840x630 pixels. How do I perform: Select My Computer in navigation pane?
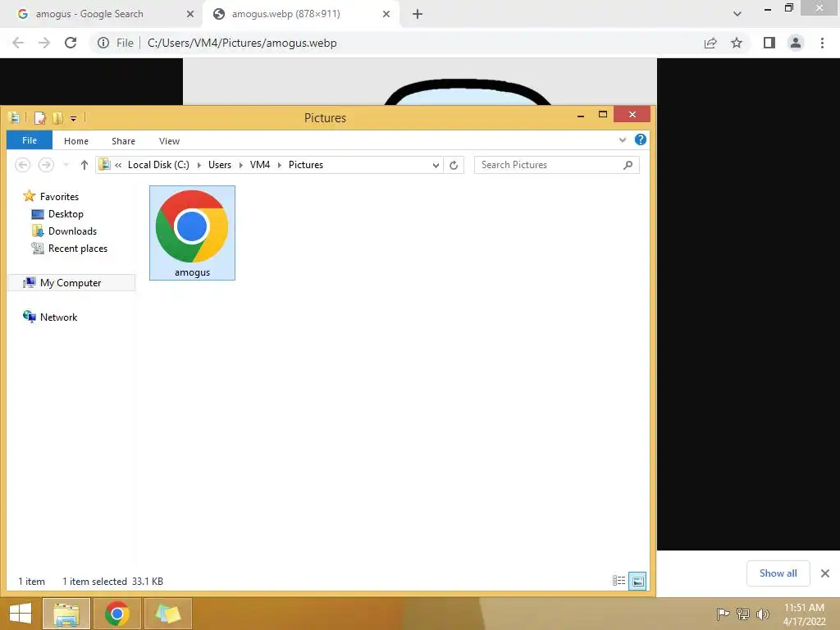tap(71, 283)
